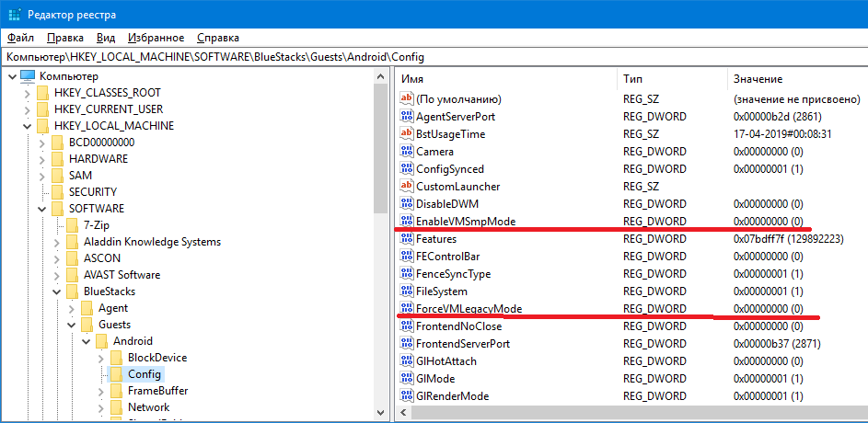868x423 pixels.
Task: Open the Избранное menu
Action: pos(156,38)
